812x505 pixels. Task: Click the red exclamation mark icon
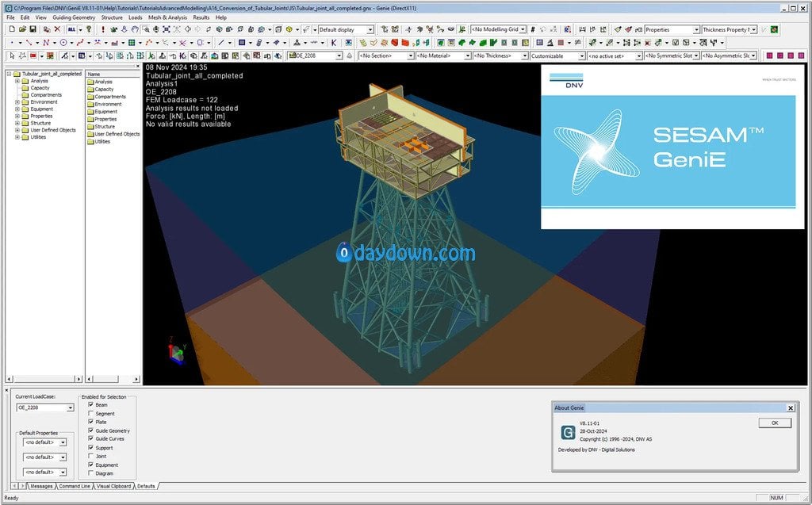point(103,29)
